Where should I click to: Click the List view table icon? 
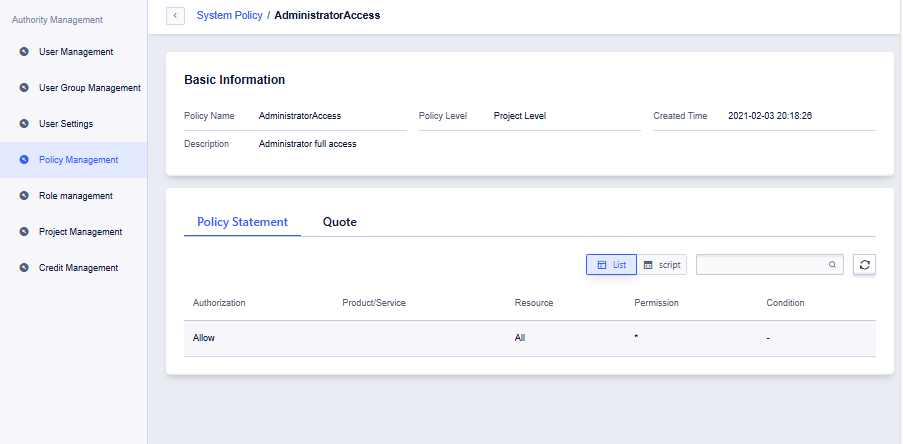[x=602, y=265]
